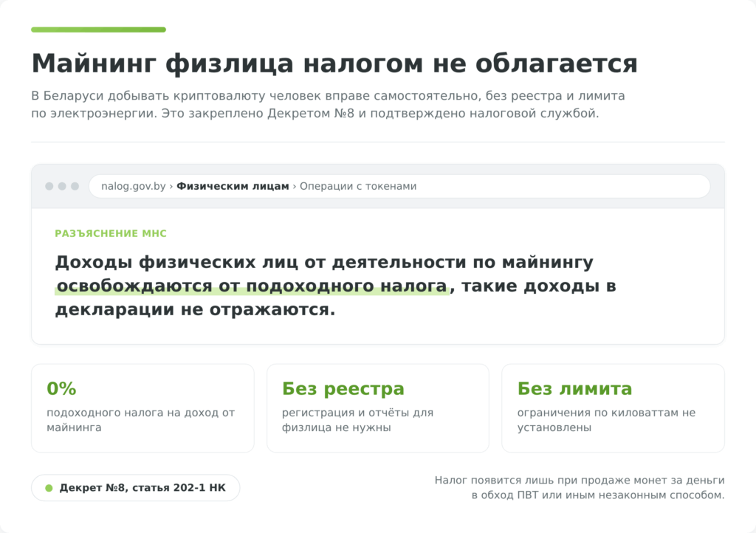The image size is (756, 533).
Task: Click highlighted 'освобождаются от подоходного налога' text
Action: pos(252,286)
